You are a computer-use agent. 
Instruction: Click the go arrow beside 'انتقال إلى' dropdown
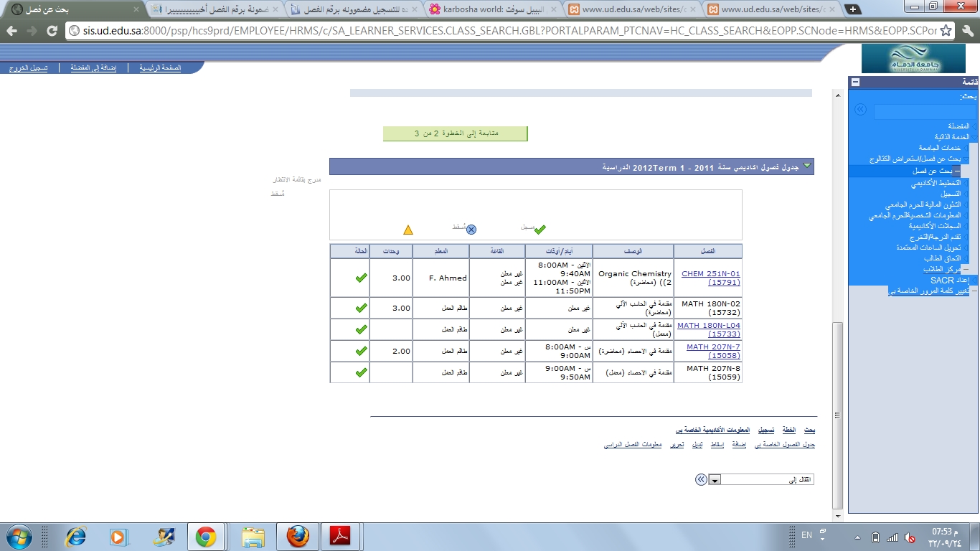(701, 480)
